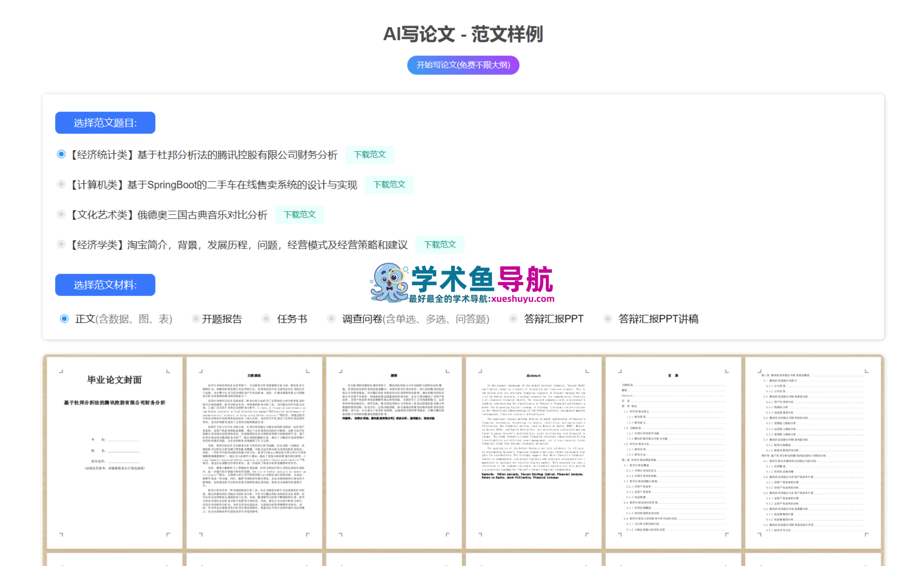Choose 答辩汇报PPT material option
The image size is (924, 566).
(513, 319)
